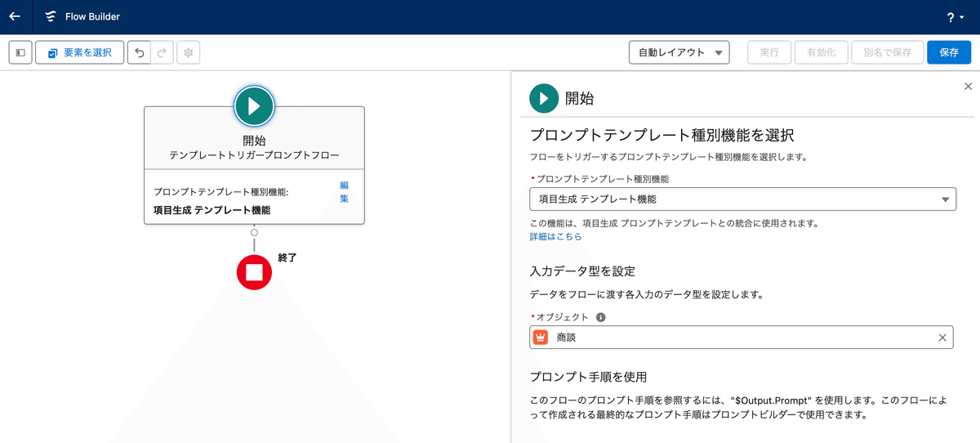This screenshot has height=443, width=980.
Task: Click the 要素を選択 button
Action: tap(79, 52)
